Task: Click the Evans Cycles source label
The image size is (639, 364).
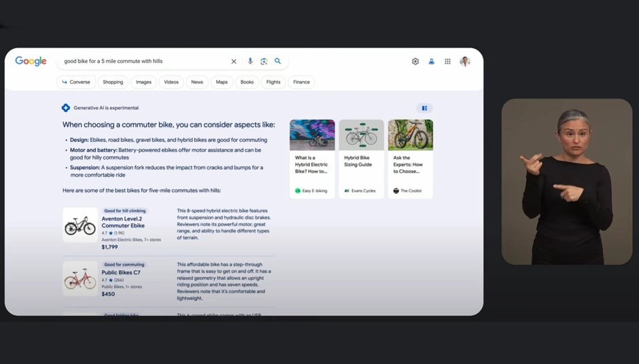Action: pyautogui.click(x=364, y=191)
